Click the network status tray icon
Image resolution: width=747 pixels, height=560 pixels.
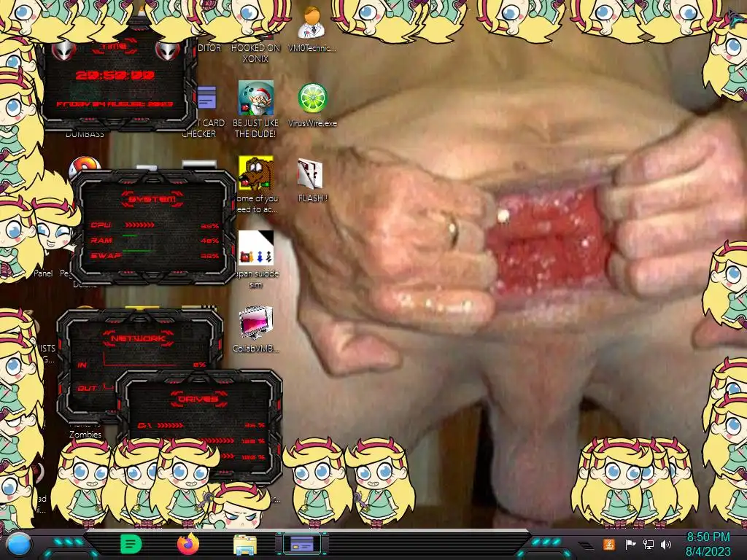tap(648, 544)
